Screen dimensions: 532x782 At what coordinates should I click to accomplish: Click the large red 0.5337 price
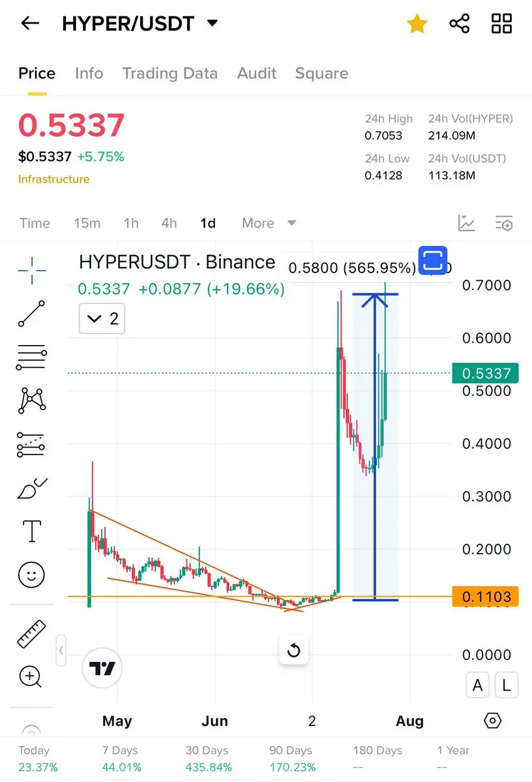71,125
